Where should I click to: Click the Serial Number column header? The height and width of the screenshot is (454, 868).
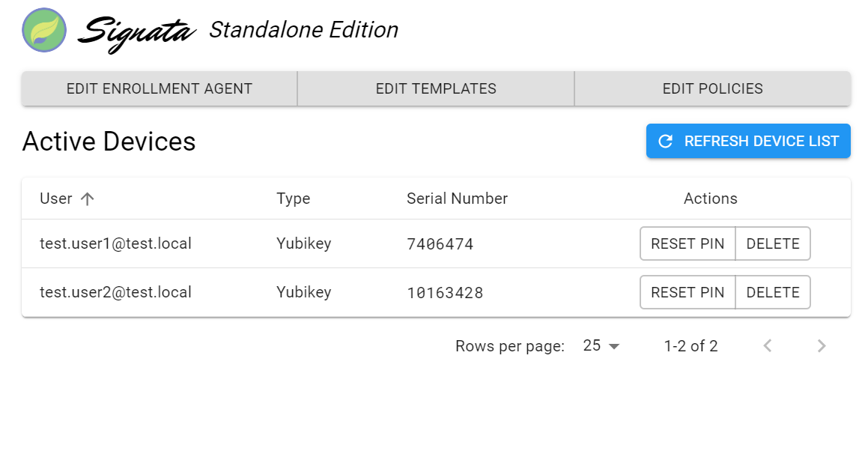[458, 199]
